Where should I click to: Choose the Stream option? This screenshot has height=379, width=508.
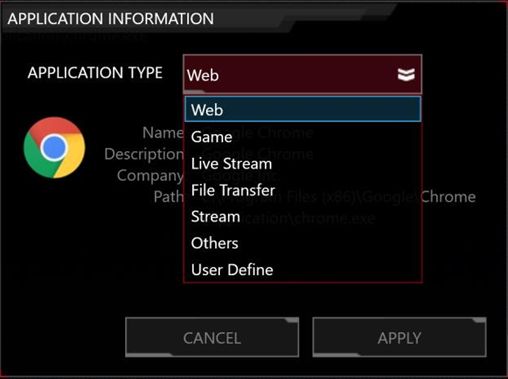(303, 217)
